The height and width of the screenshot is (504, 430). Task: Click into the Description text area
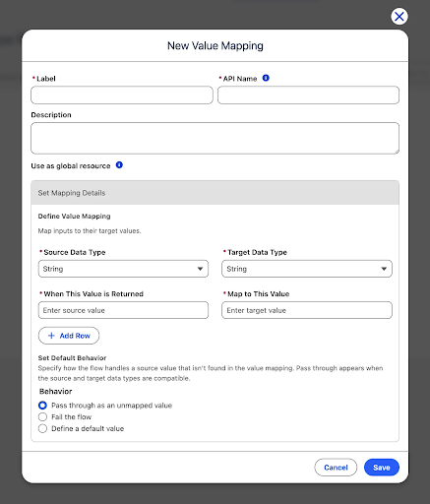[x=215, y=138]
